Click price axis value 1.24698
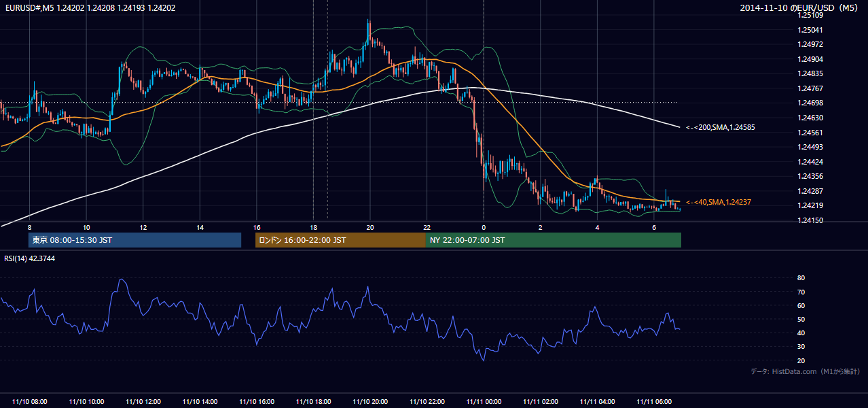Screen dimensions: 868x408 810,103
